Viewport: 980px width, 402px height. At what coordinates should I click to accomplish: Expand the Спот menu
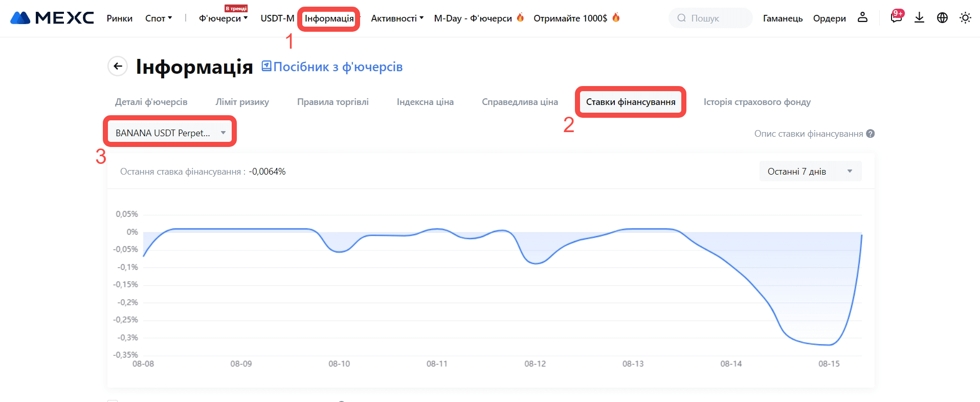tap(159, 18)
